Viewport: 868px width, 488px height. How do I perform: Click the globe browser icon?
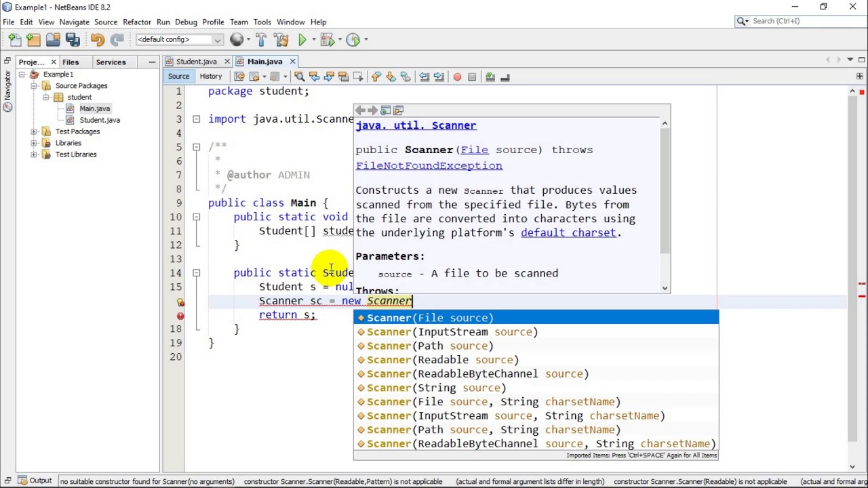click(236, 40)
